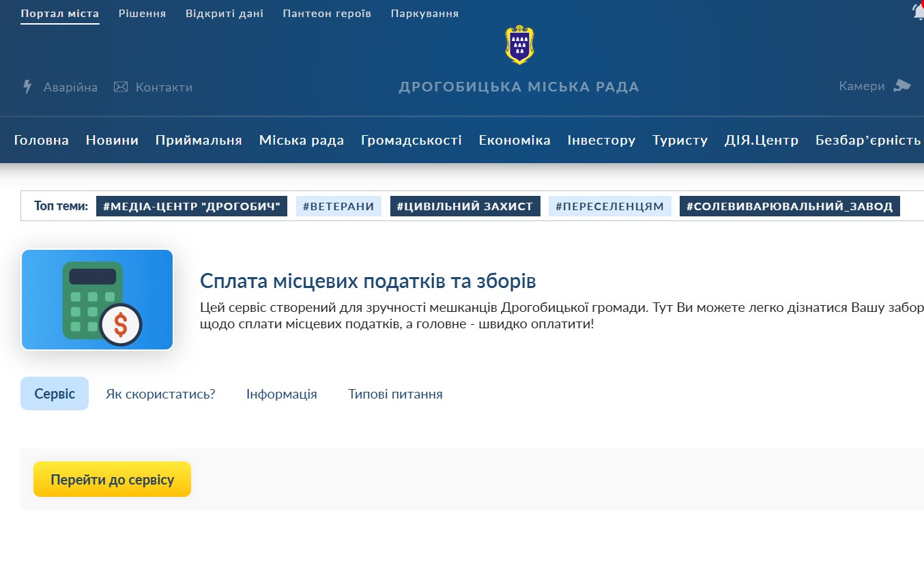The width and height of the screenshot is (924, 574).
Task: Click the envelope Contacts icon
Action: [121, 87]
